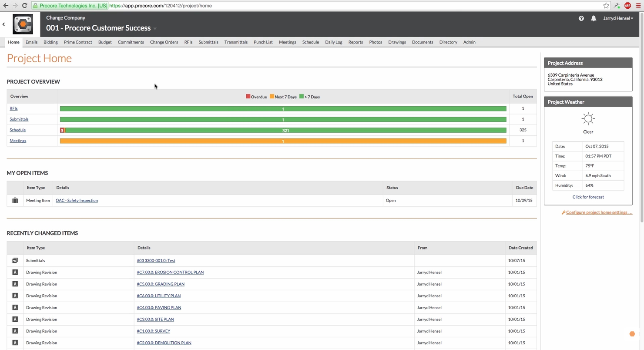Viewport: 644px width, 350px height.
Task: Click the browser reload icon
Action: 24,6
